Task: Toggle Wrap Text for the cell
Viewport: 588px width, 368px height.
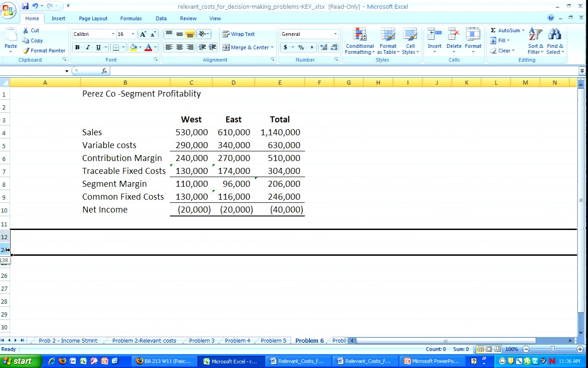Action: (x=238, y=34)
